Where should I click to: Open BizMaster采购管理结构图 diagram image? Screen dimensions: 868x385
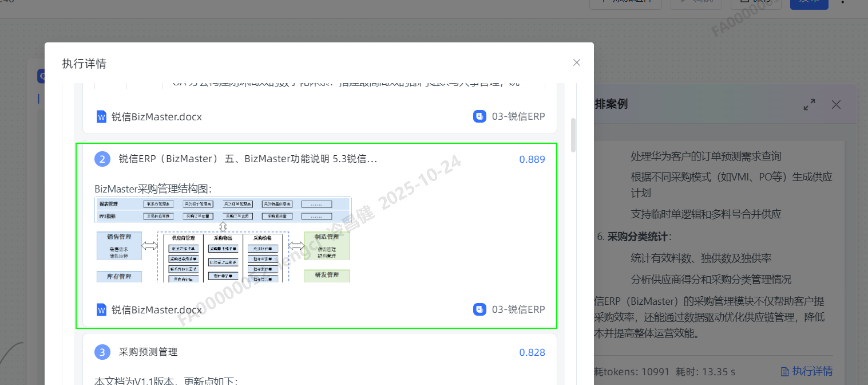[x=223, y=239]
